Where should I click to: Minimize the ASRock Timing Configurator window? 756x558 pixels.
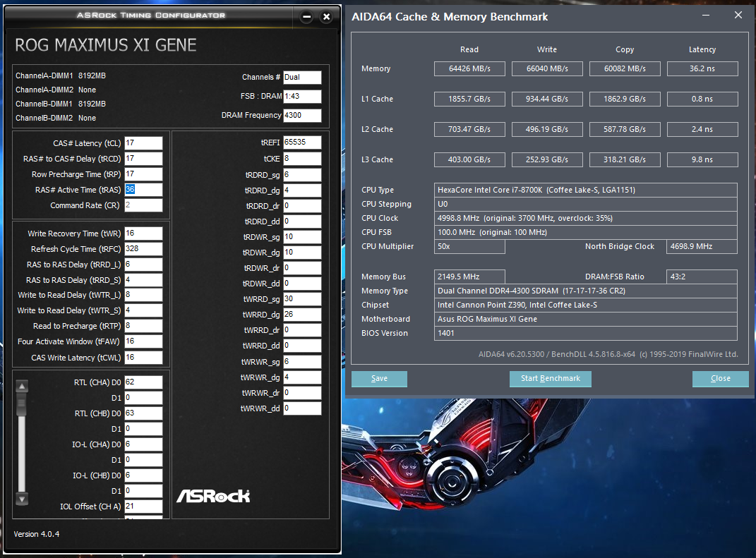click(x=306, y=17)
